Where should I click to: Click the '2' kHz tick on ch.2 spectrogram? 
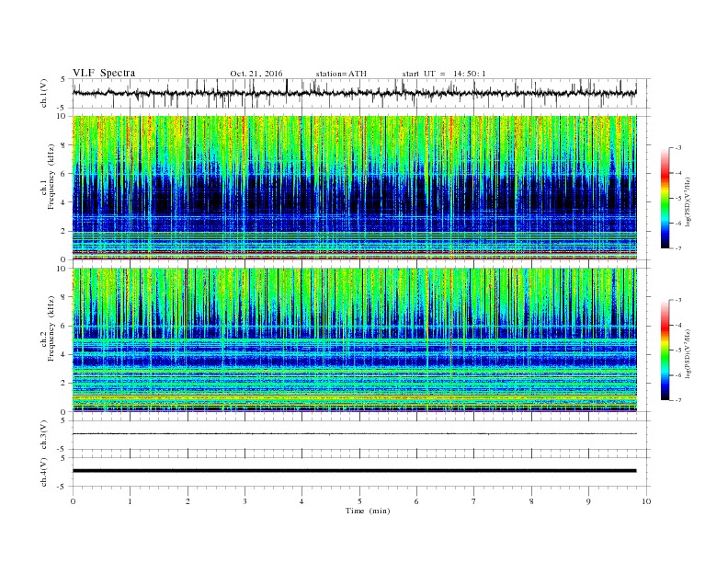click(63, 384)
